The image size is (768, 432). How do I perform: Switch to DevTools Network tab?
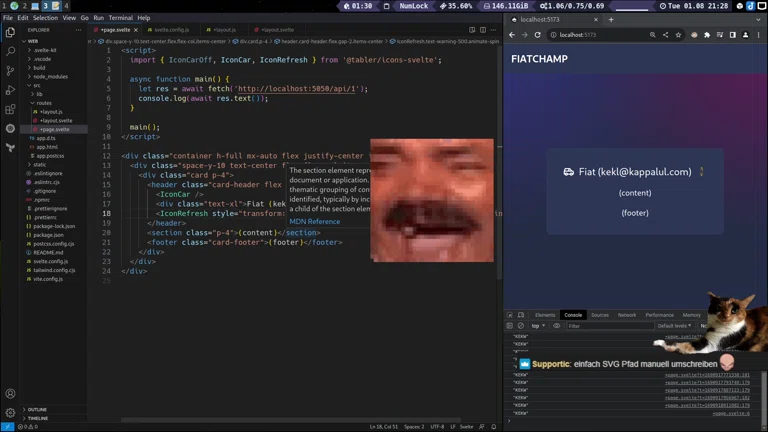tap(626, 315)
